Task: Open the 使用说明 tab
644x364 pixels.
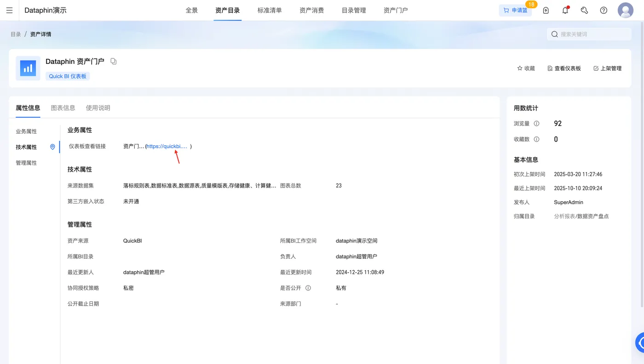Action: tap(98, 108)
